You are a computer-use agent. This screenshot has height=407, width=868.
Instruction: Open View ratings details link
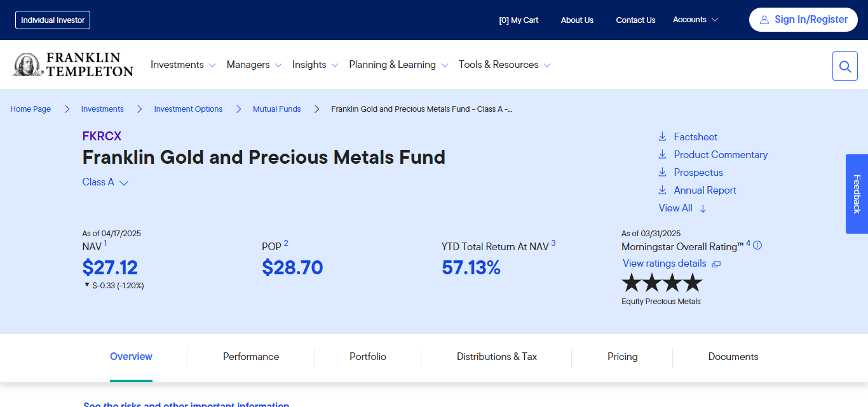pyautogui.click(x=665, y=264)
